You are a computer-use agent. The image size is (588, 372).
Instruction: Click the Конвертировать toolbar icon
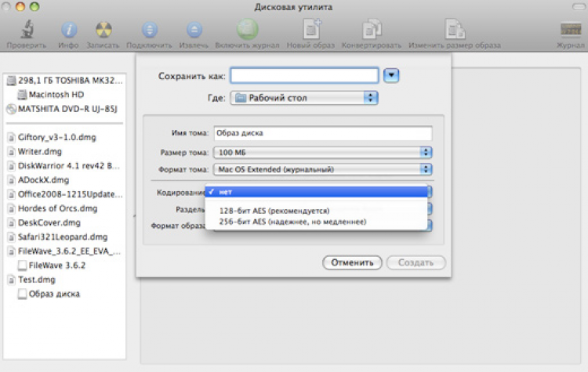[x=372, y=29]
